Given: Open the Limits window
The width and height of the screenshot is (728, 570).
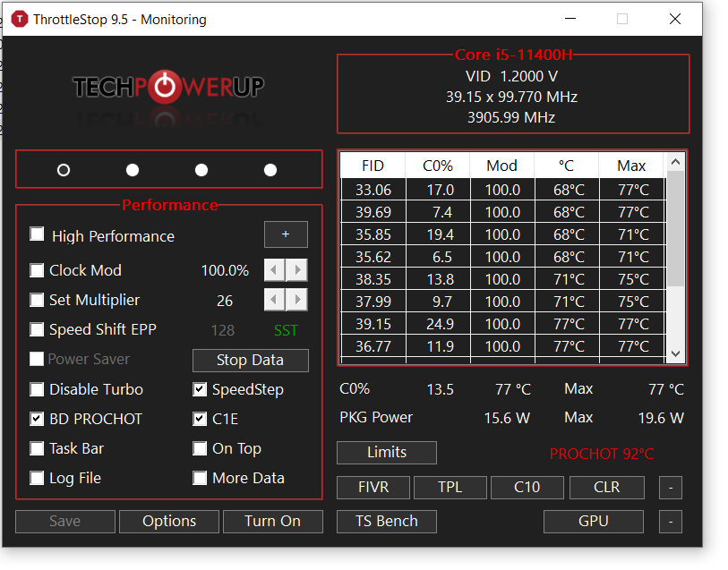Looking at the screenshot, I should point(386,453).
